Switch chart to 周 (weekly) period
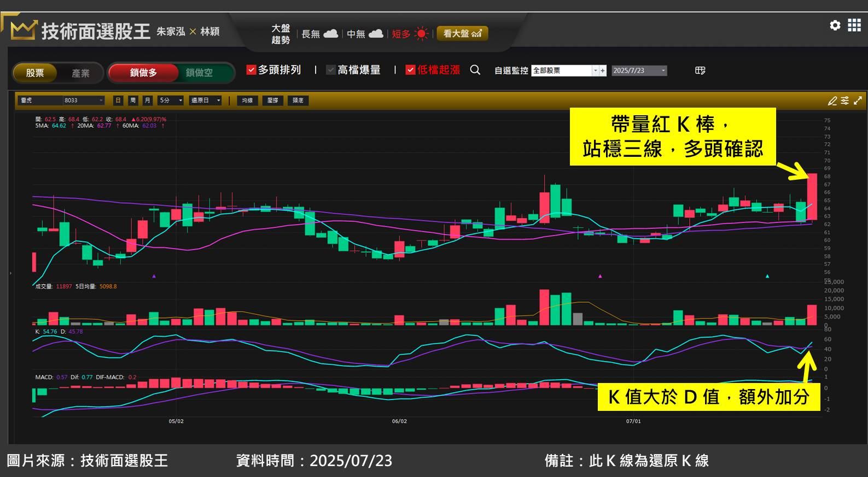This screenshot has width=868, height=477. coord(133,101)
